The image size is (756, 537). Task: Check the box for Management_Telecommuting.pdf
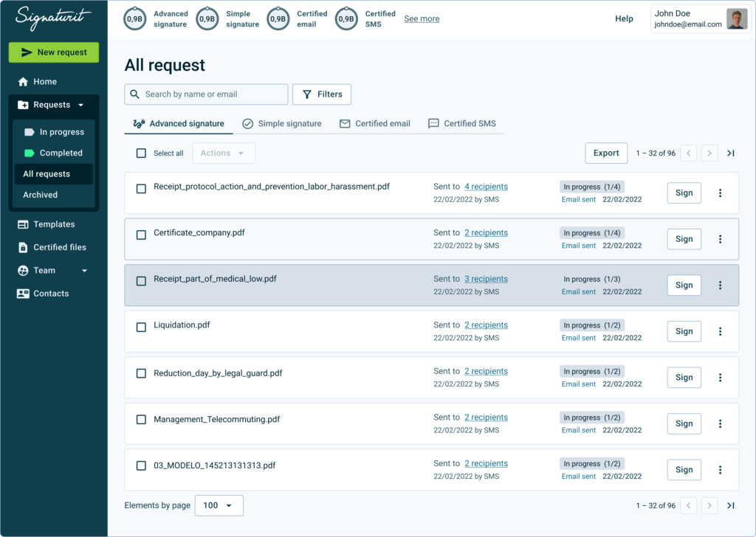point(142,420)
